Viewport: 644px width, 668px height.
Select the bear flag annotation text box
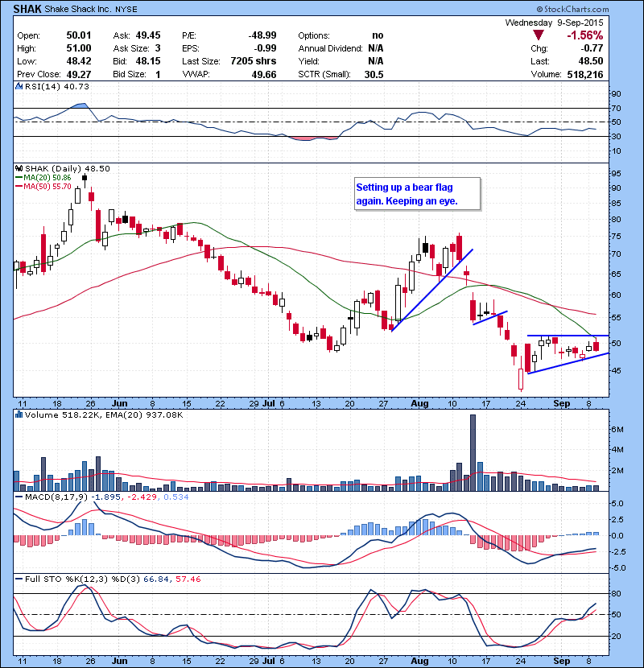point(416,194)
